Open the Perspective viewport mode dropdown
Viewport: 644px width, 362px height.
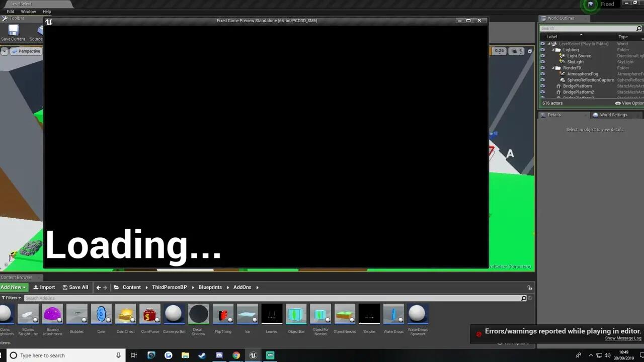tap(26, 51)
